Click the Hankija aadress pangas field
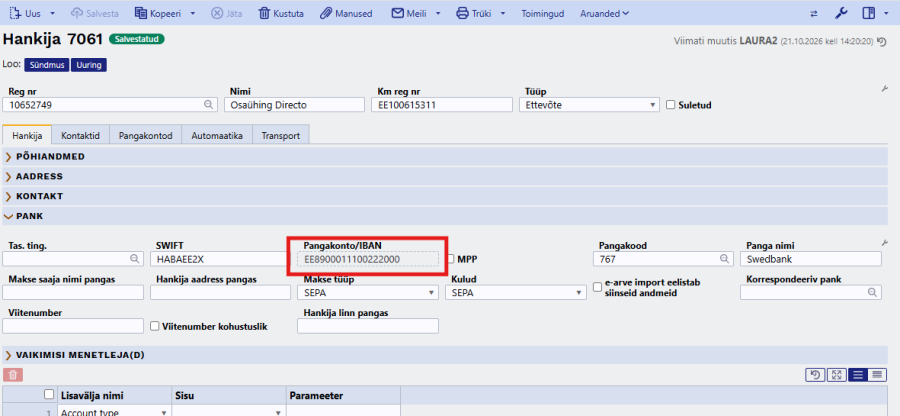 pos(220,292)
